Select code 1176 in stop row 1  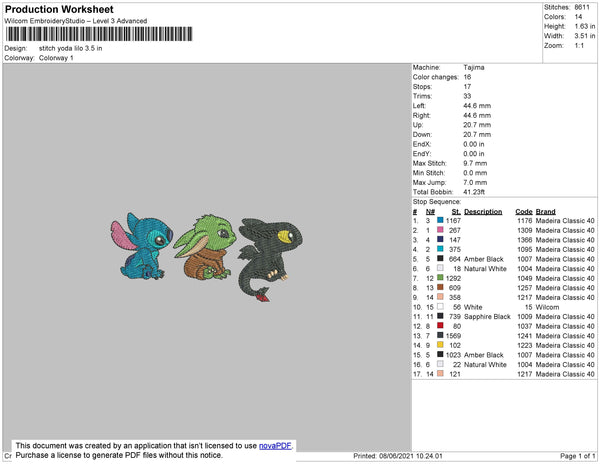(x=525, y=220)
